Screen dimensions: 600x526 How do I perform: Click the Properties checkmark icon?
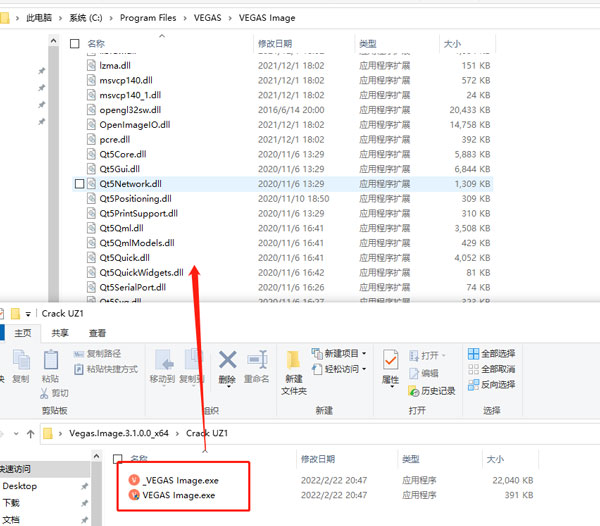coord(390,360)
